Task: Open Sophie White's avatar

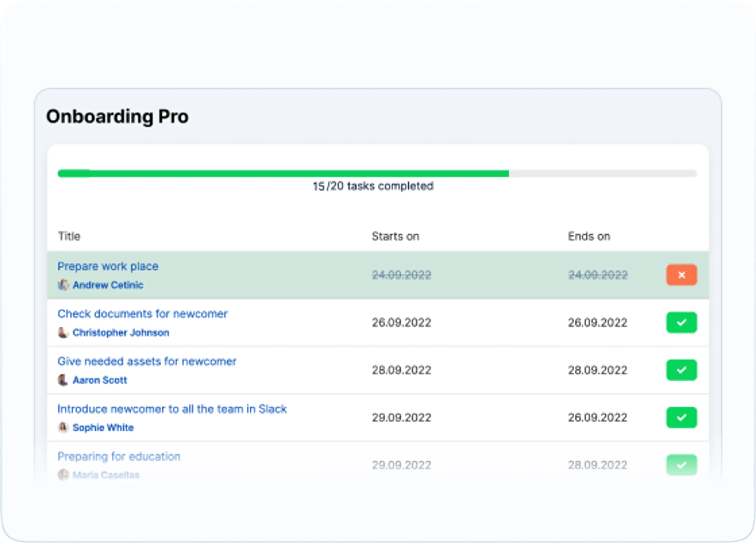Action: click(63, 427)
